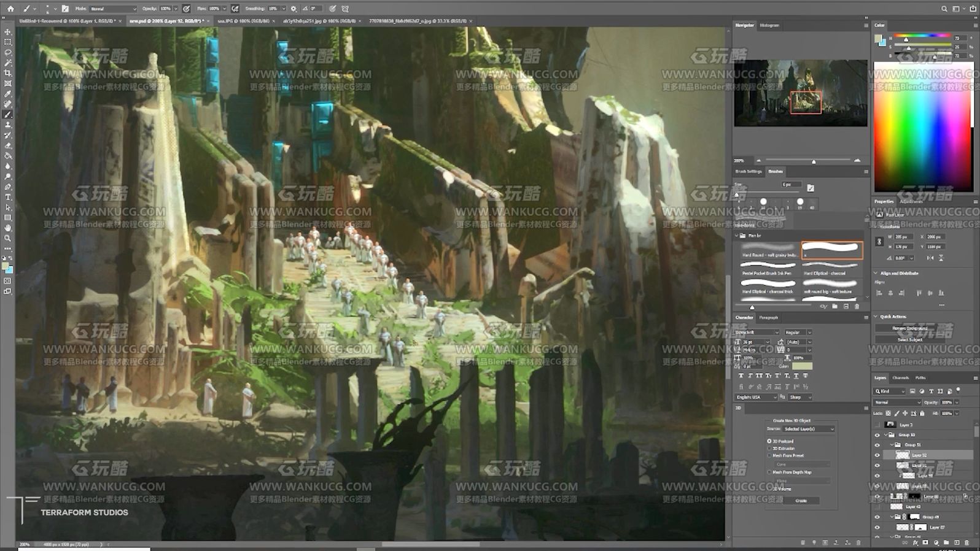Image resolution: width=980 pixels, height=551 pixels.
Task: Toggle visibility of Layer 92
Action: point(877,455)
